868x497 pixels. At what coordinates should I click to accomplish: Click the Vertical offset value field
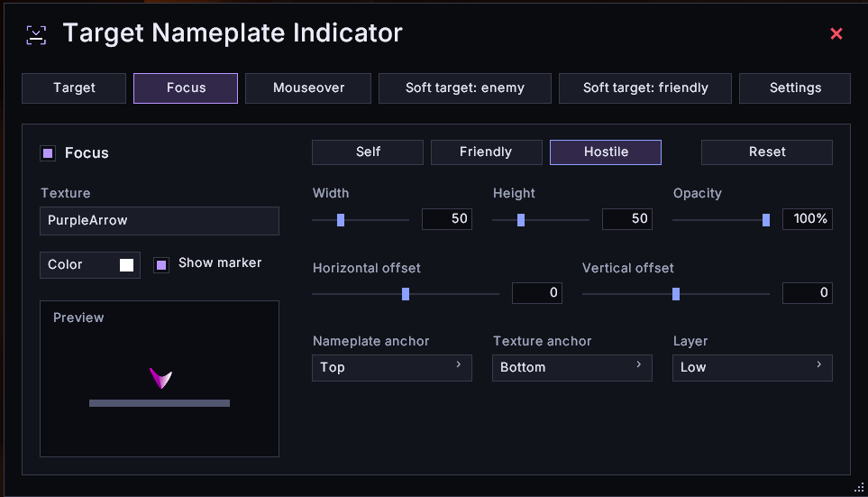click(808, 293)
